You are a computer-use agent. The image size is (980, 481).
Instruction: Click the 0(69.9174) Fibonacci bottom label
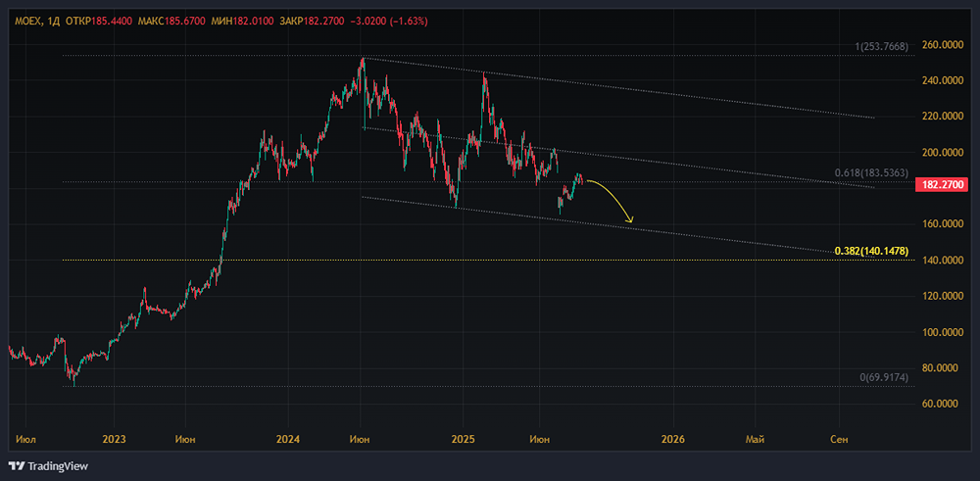click(884, 378)
